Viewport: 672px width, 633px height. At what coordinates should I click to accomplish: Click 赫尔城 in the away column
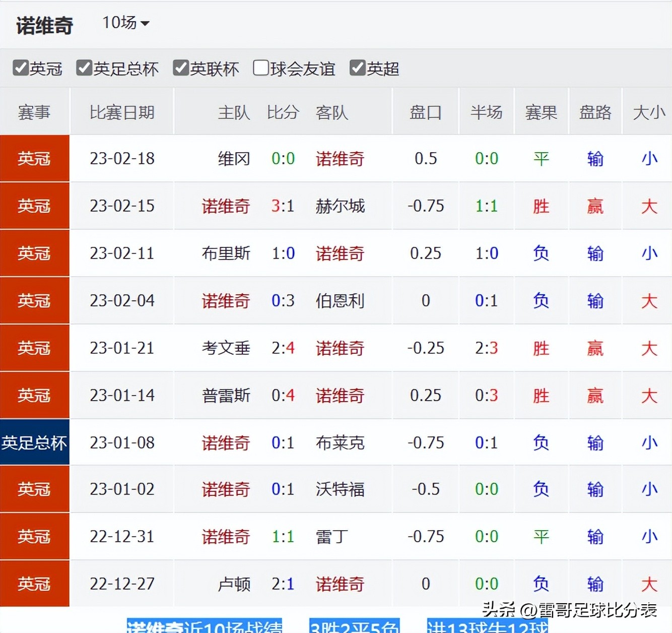coord(339,206)
